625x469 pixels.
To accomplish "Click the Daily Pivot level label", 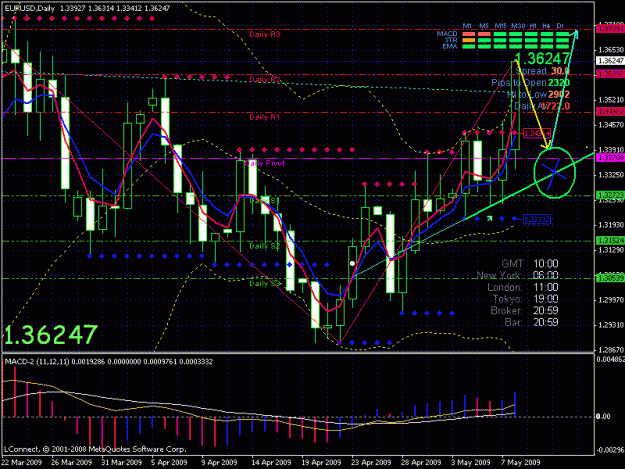I will (265, 163).
